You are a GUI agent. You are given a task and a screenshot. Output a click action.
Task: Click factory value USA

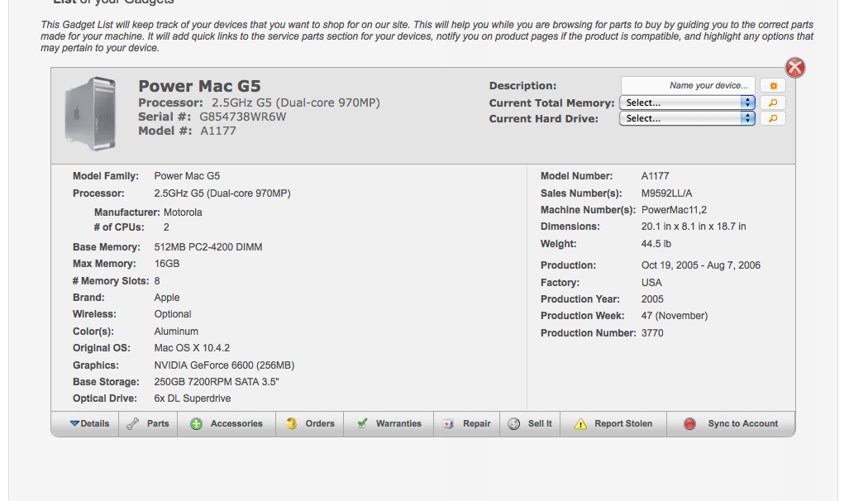tap(651, 283)
